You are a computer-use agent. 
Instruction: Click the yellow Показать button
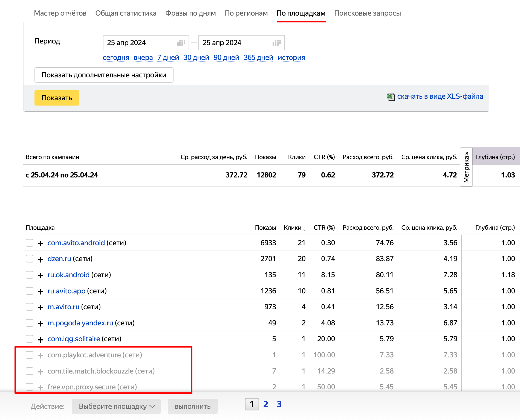click(57, 98)
